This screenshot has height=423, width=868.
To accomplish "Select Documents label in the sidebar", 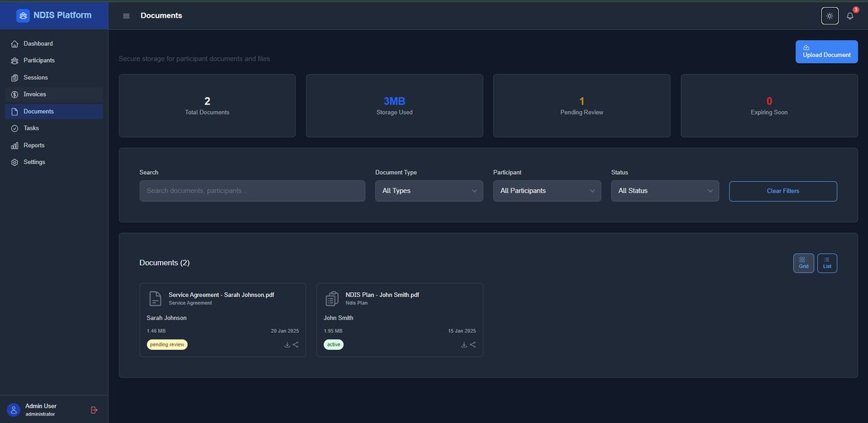I will coord(39,111).
